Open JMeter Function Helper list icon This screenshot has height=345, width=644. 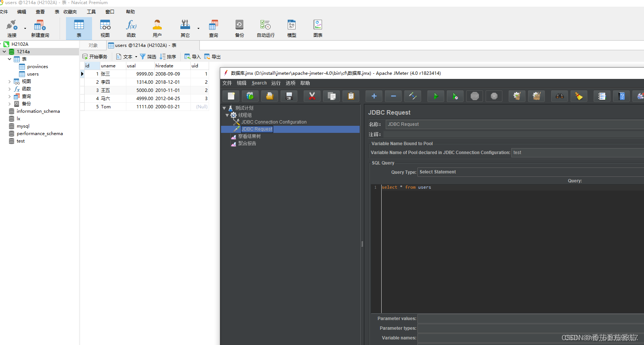[x=602, y=96]
